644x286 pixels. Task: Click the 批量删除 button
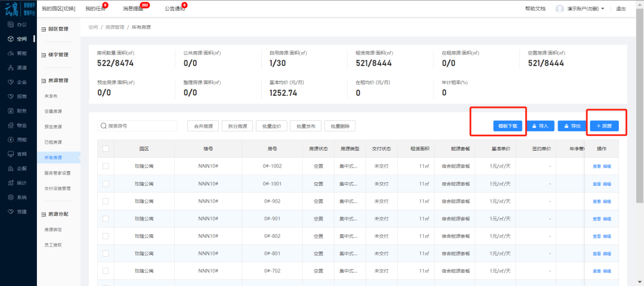point(340,126)
